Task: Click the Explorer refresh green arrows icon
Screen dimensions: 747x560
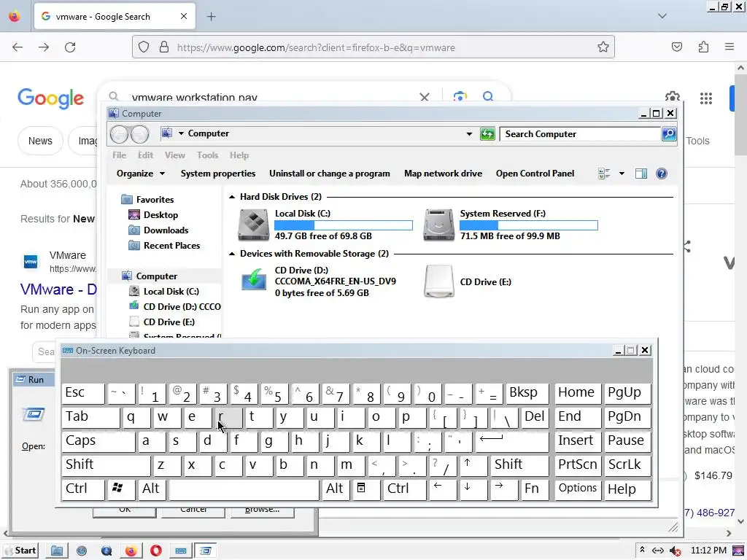Action: coord(487,134)
